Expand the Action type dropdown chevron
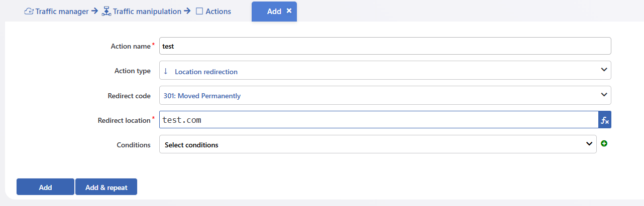This screenshot has height=206, width=644. [604, 70]
